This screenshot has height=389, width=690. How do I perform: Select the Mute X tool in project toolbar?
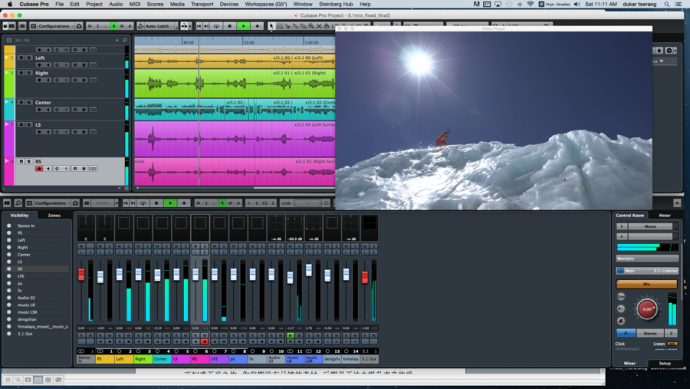[319, 26]
